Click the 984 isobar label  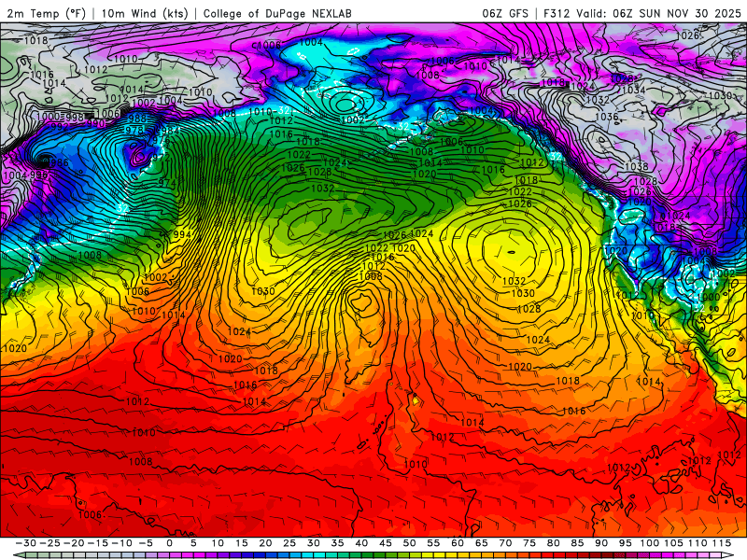pyautogui.click(x=170, y=131)
